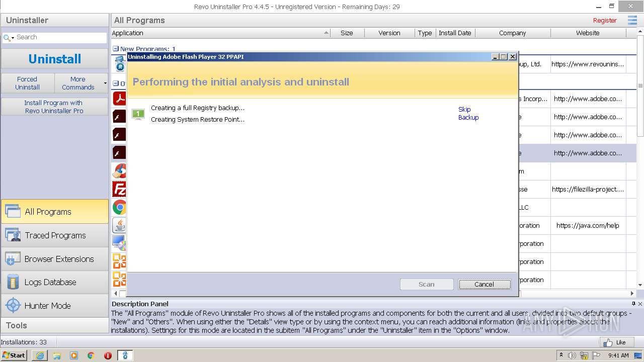Click the CCleaner icon in programs list
This screenshot has height=362, width=644.
pos(120,171)
